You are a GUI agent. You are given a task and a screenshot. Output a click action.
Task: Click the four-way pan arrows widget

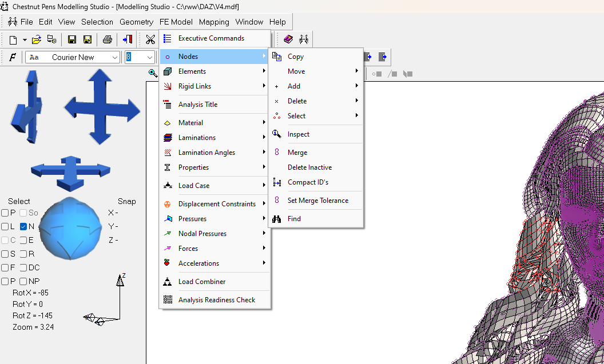pyautogui.click(x=102, y=107)
